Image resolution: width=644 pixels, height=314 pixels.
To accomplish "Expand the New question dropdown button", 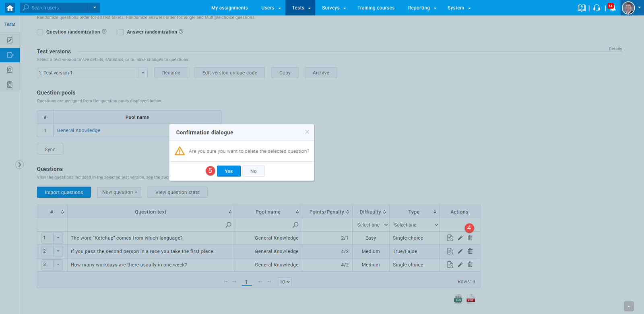I will click(x=119, y=192).
